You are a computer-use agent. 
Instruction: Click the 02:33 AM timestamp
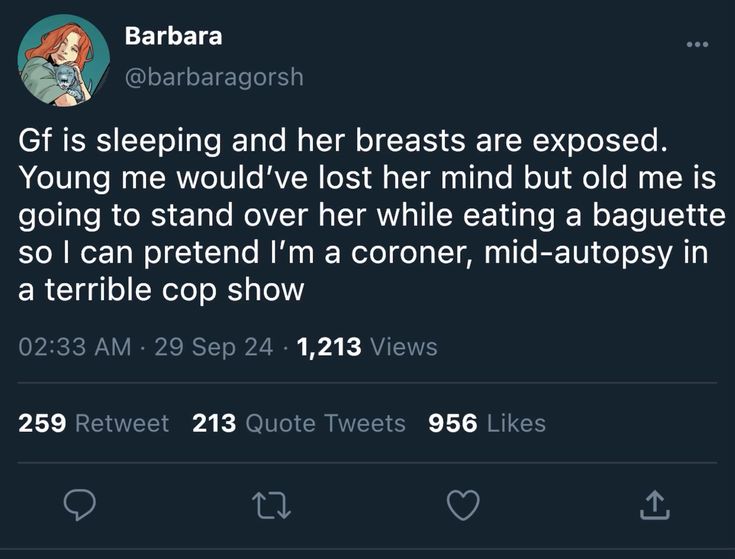[x=77, y=347]
